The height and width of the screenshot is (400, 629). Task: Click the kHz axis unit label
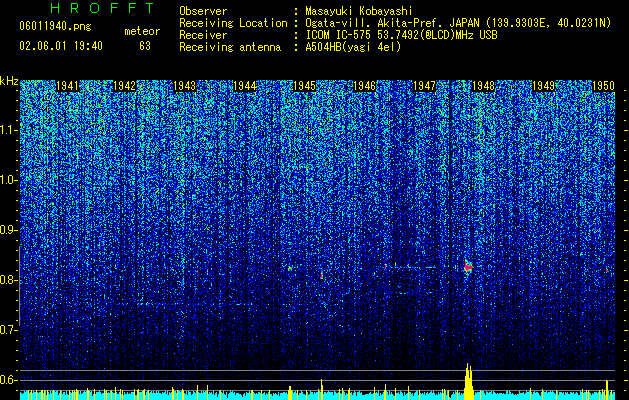pyautogui.click(x=9, y=81)
